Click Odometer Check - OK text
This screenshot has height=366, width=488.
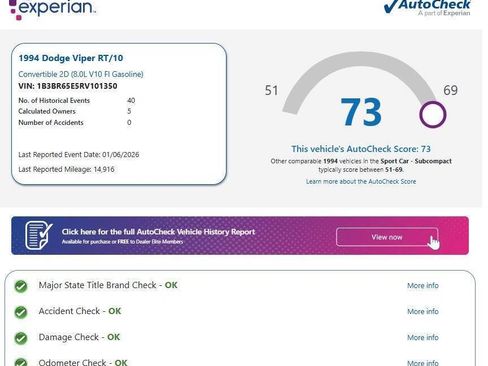pos(83,362)
